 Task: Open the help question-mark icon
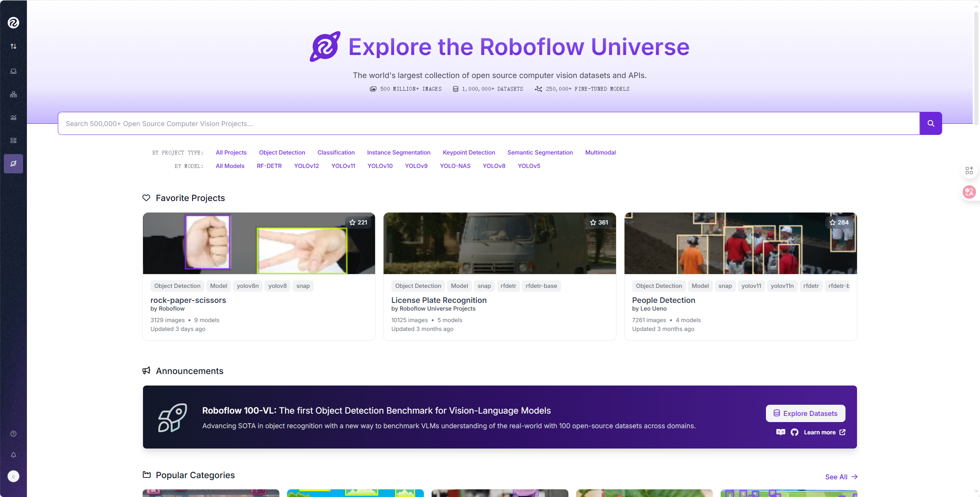coord(13,434)
